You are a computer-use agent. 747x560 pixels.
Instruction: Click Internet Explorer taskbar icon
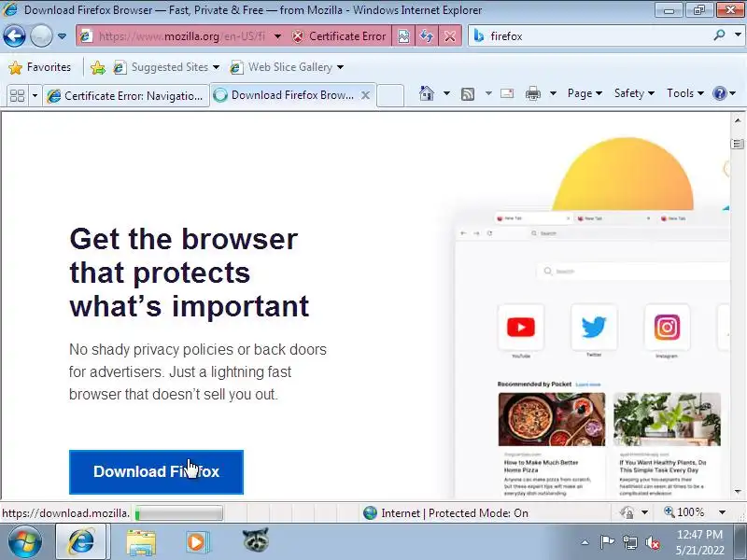pos(82,542)
